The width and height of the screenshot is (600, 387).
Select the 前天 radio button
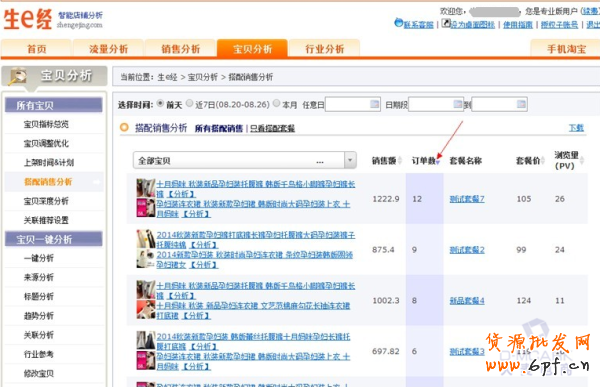click(161, 104)
